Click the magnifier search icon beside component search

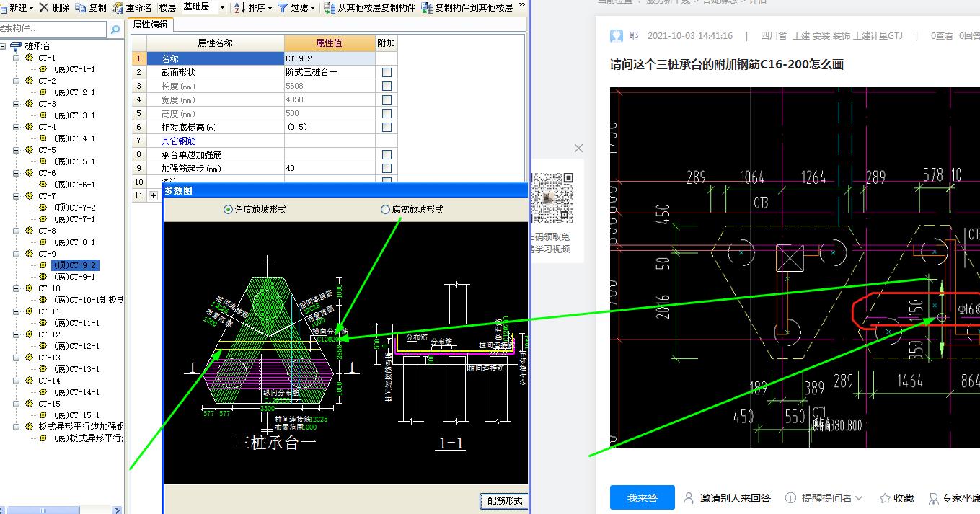[x=115, y=29]
